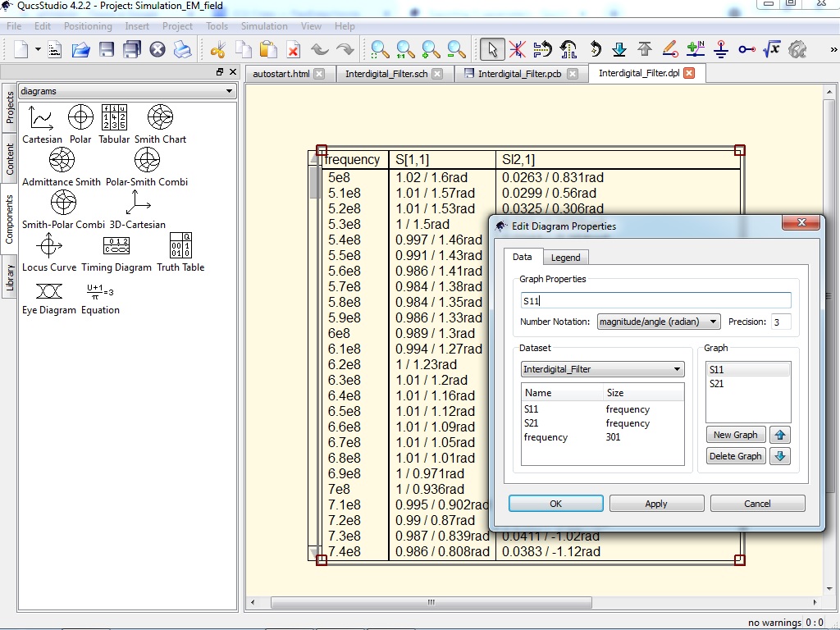Insert a Cartesian diagram
Screen dimensions: 840x630
pos(42,125)
